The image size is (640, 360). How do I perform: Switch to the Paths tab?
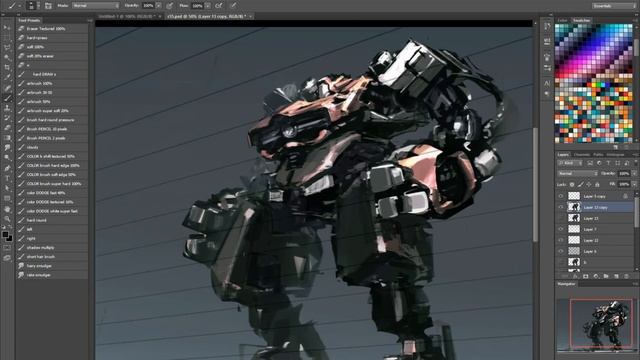(x=598, y=155)
